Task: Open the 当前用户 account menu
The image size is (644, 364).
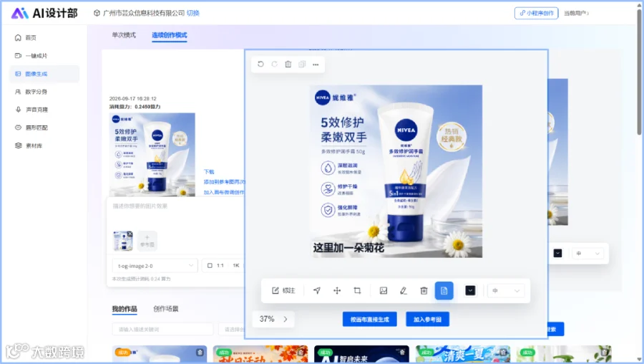Action: click(576, 13)
